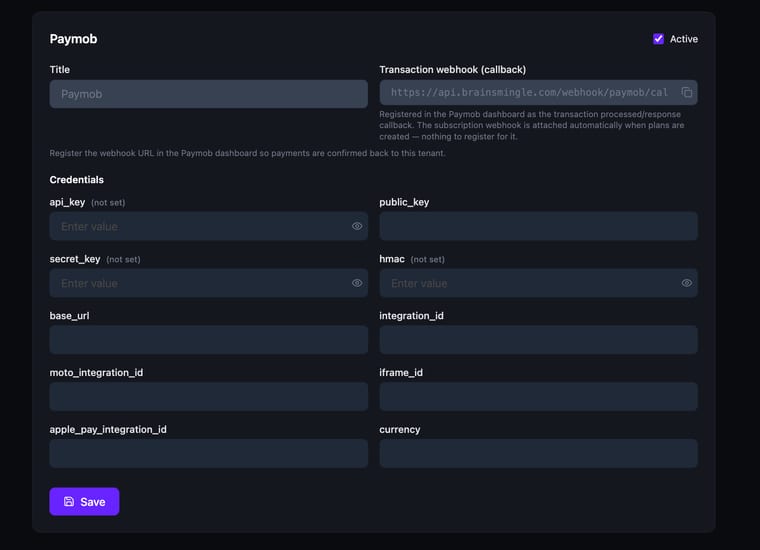The image size is (760, 550).
Task: Click into the public_key field
Action: [x=538, y=226]
